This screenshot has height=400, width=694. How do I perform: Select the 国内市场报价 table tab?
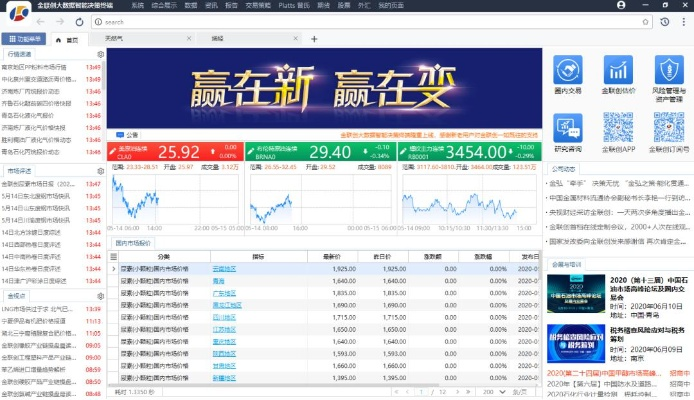[x=133, y=243]
